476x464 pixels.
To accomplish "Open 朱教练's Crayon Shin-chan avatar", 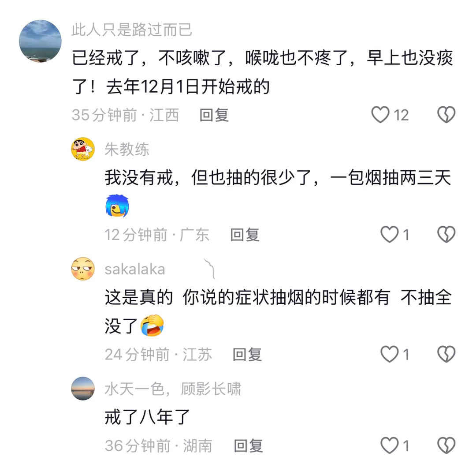I will [82, 149].
